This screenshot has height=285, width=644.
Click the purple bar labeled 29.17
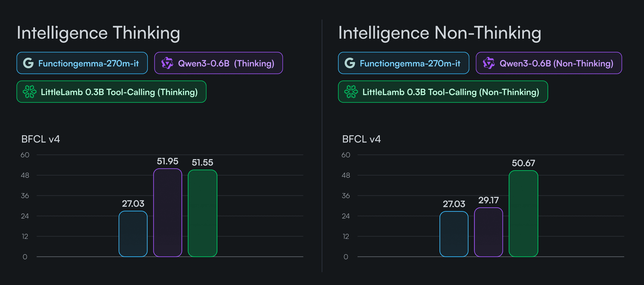pyautogui.click(x=488, y=232)
